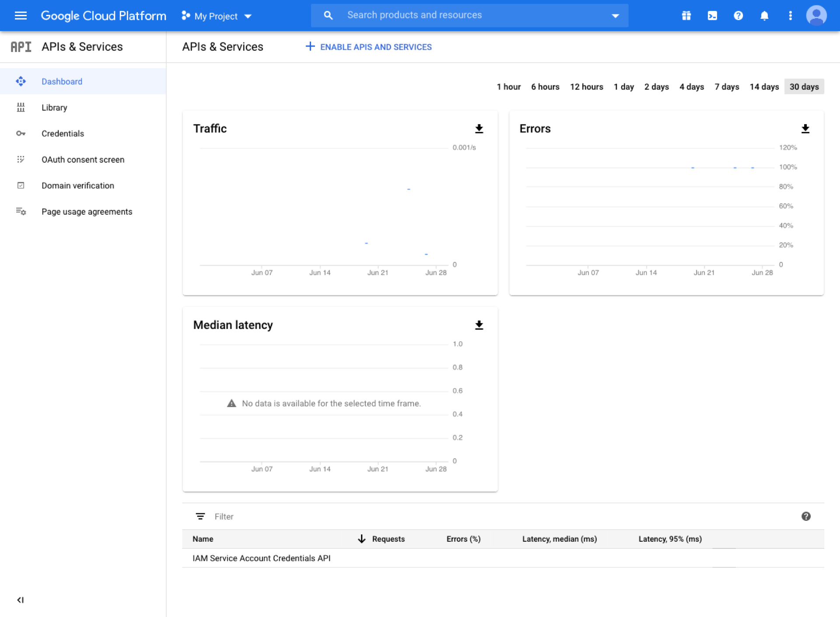The height and width of the screenshot is (617, 840).
Task: Click the API logo icon in sidebar
Action: click(x=21, y=47)
